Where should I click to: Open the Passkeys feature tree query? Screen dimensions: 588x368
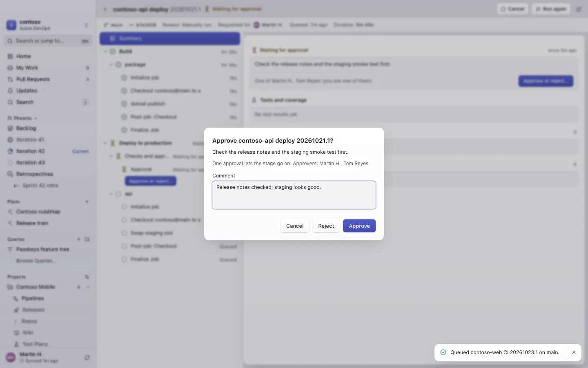point(48,249)
